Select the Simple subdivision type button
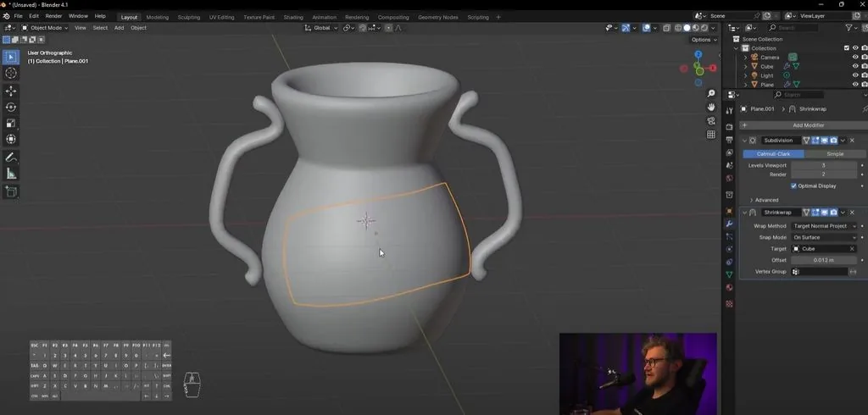 pos(835,154)
